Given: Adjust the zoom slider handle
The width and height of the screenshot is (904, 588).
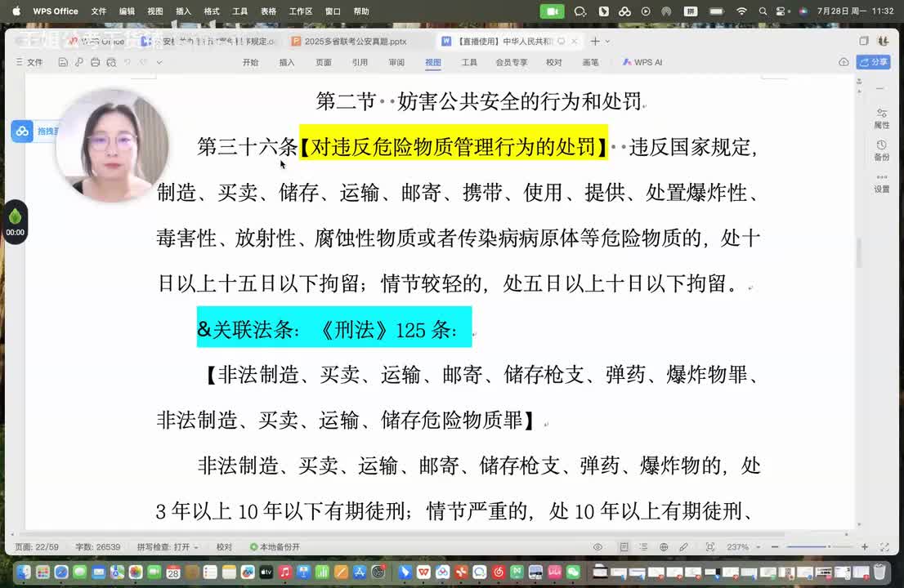Looking at the screenshot, I should click(829, 547).
